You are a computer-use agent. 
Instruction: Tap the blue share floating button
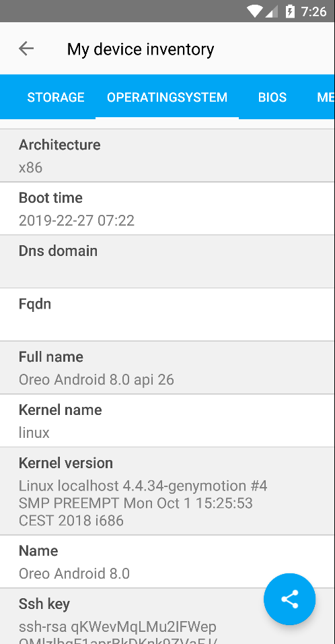tap(289, 600)
